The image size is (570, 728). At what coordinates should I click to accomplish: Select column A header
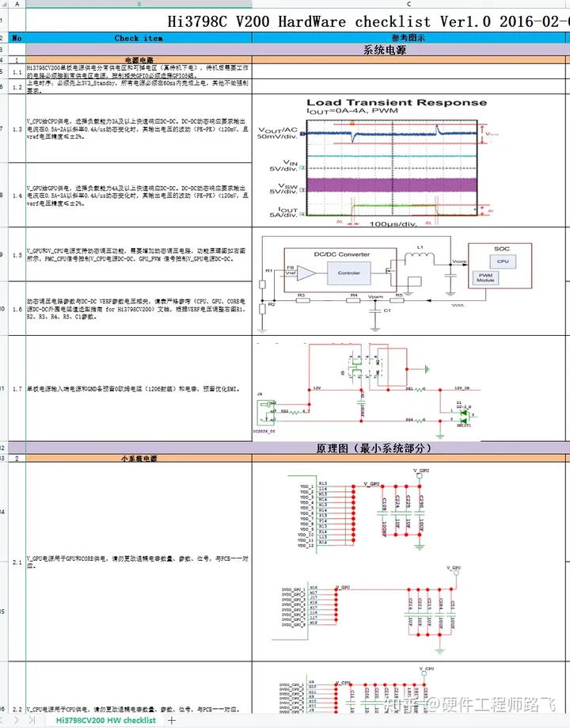click(x=17, y=4)
